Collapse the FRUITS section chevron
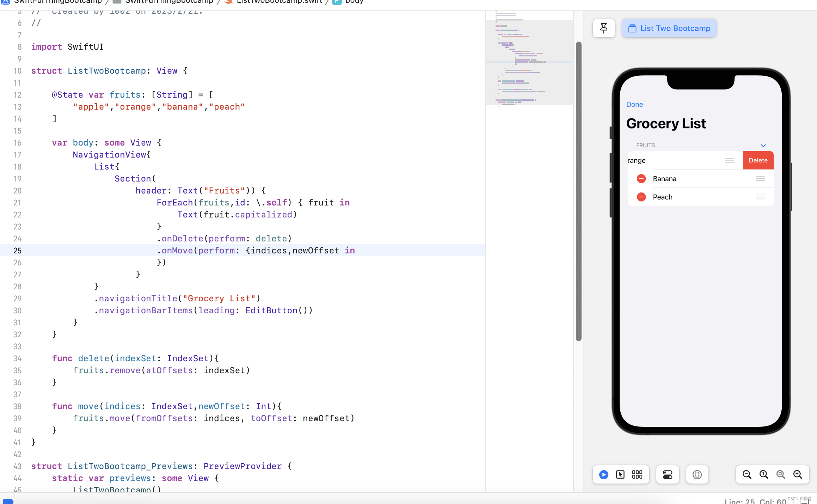The height and width of the screenshot is (504, 817). [763, 145]
